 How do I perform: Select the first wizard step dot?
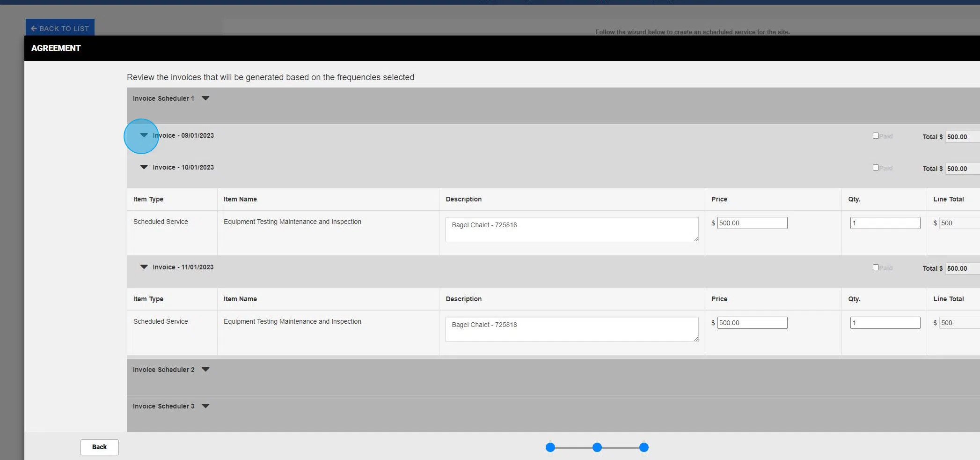[550, 447]
